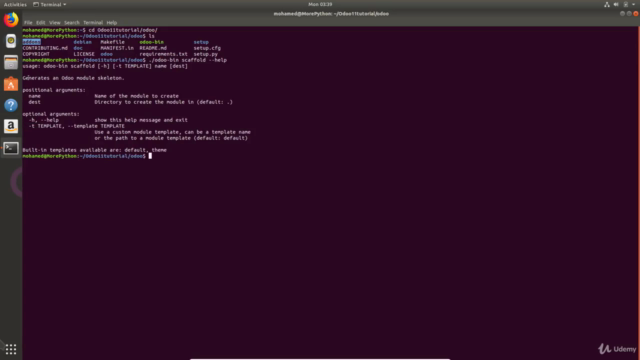Click the 'usage: odoo-bin scaffold' line
The height and width of the screenshot is (360, 640).
click(x=105, y=66)
